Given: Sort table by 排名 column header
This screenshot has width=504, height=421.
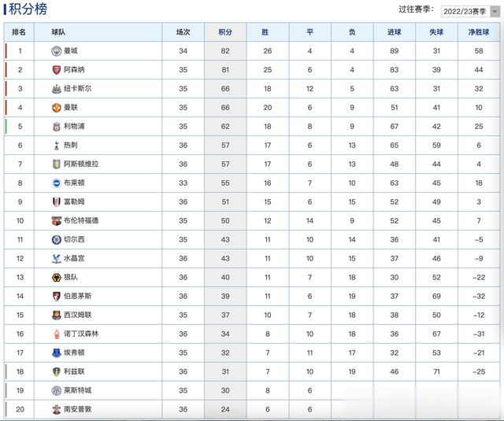Looking at the screenshot, I should pos(19,32).
